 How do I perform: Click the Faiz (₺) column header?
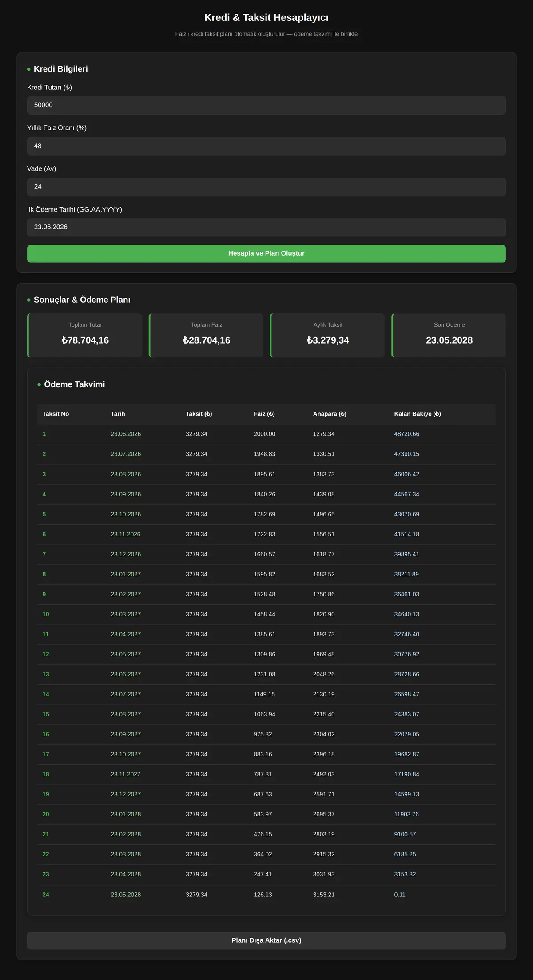point(264,414)
